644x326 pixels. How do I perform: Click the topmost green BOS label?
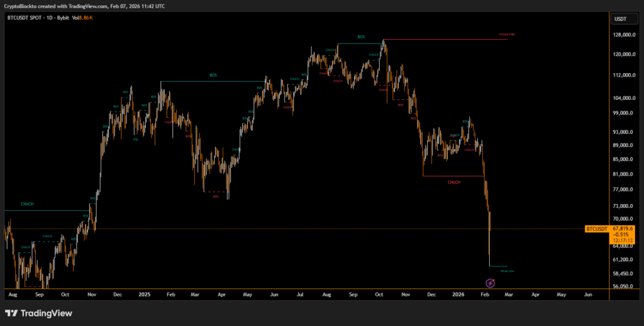(x=361, y=37)
